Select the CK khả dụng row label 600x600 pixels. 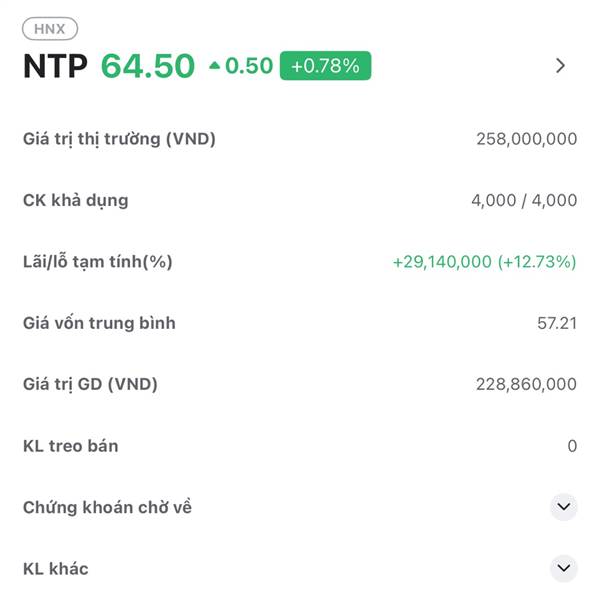[x=75, y=201]
